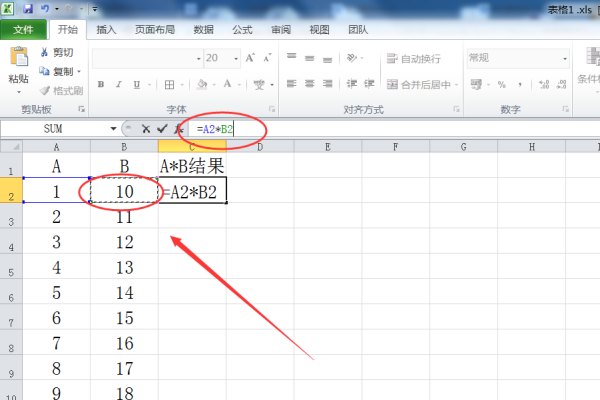Click the 自动换行 wrap text button
This screenshot has height=400, width=600.
tap(414, 59)
